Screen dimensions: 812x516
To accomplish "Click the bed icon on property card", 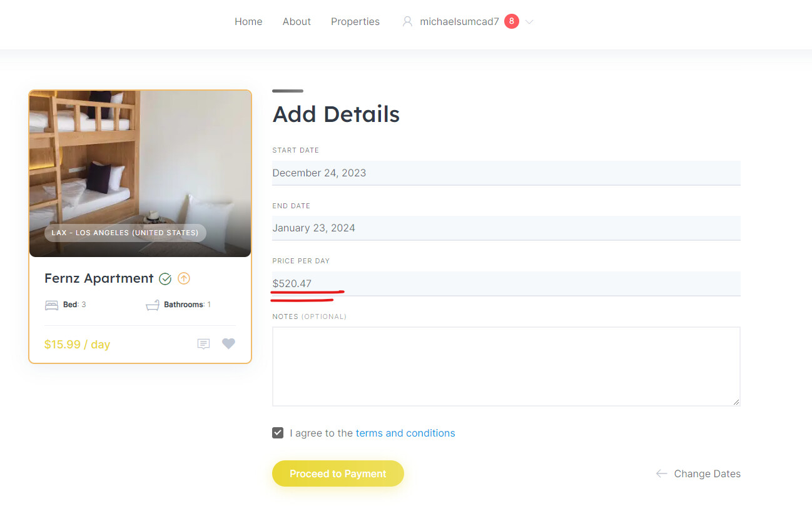I will tap(51, 305).
